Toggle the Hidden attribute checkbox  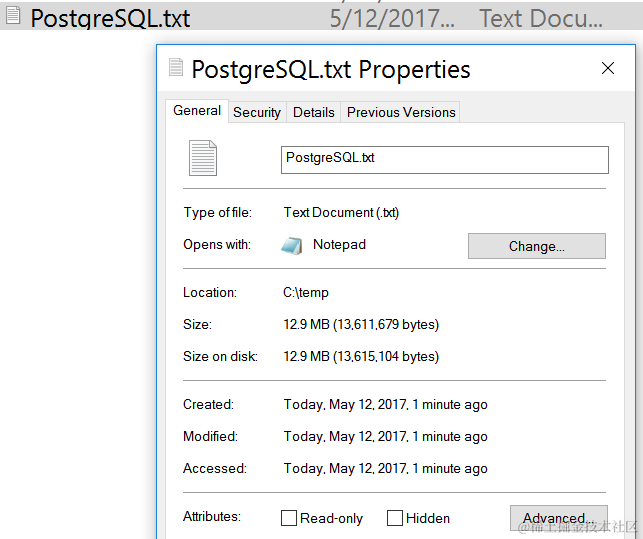[395, 518]
